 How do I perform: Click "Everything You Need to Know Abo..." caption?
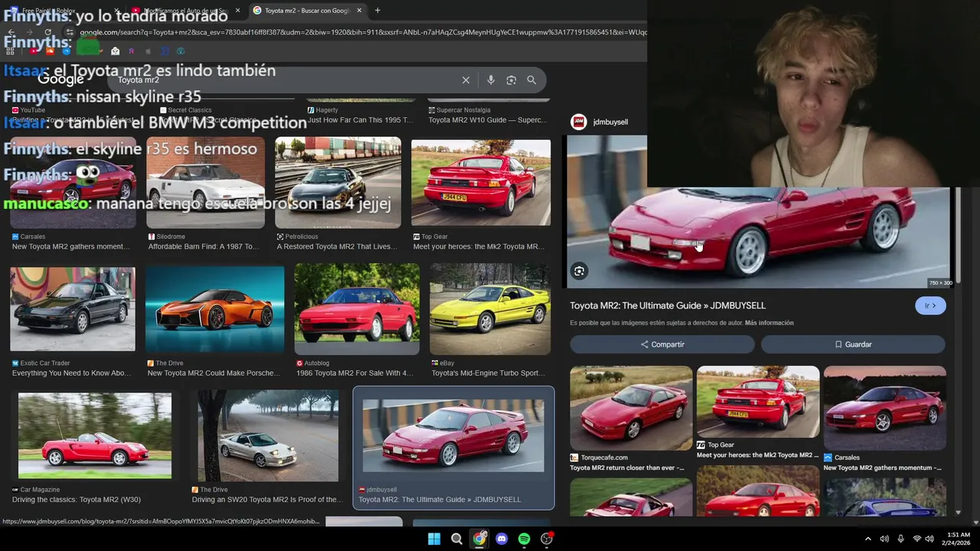pos(71,373)
